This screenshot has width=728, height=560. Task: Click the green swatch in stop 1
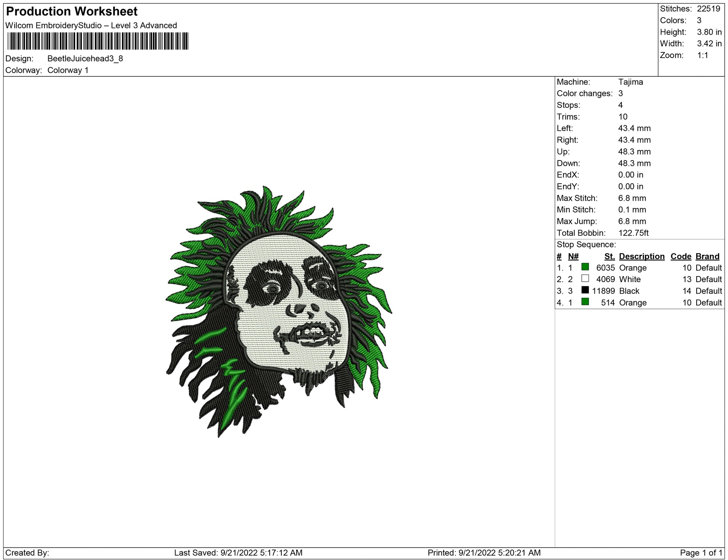pos(585,267)
